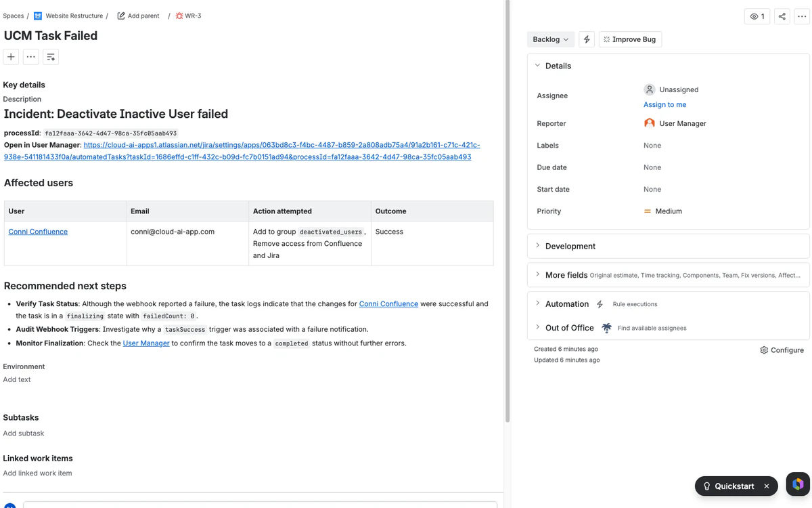812x508 pixels.
Task: Click the Affected users heading
Action: click(x=39, y=183)
